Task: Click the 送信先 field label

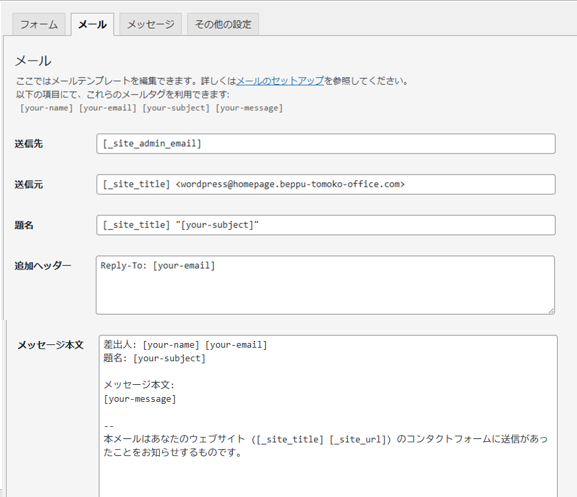Action: point(29,144)
